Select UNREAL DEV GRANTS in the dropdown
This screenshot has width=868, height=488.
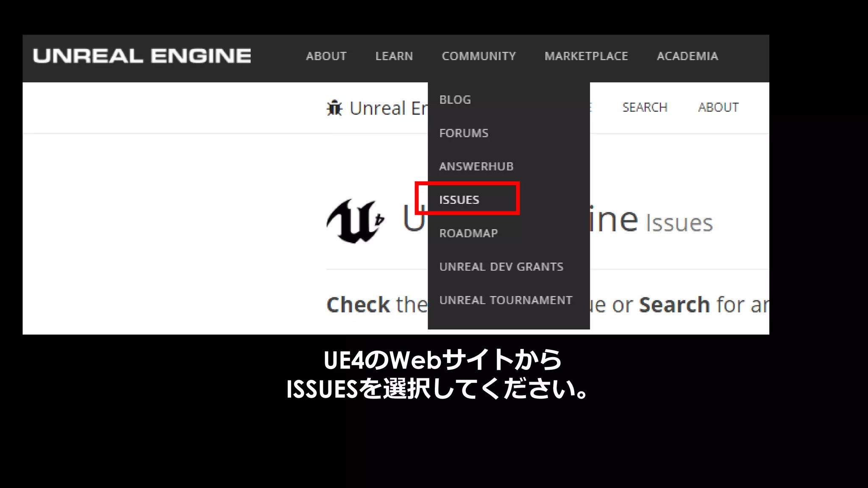tap(501, 266)
